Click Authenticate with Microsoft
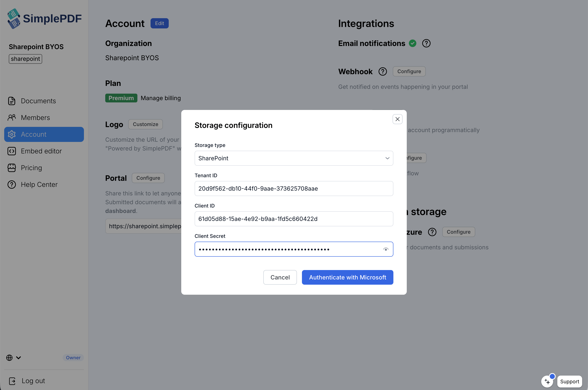 click(347, 277)
